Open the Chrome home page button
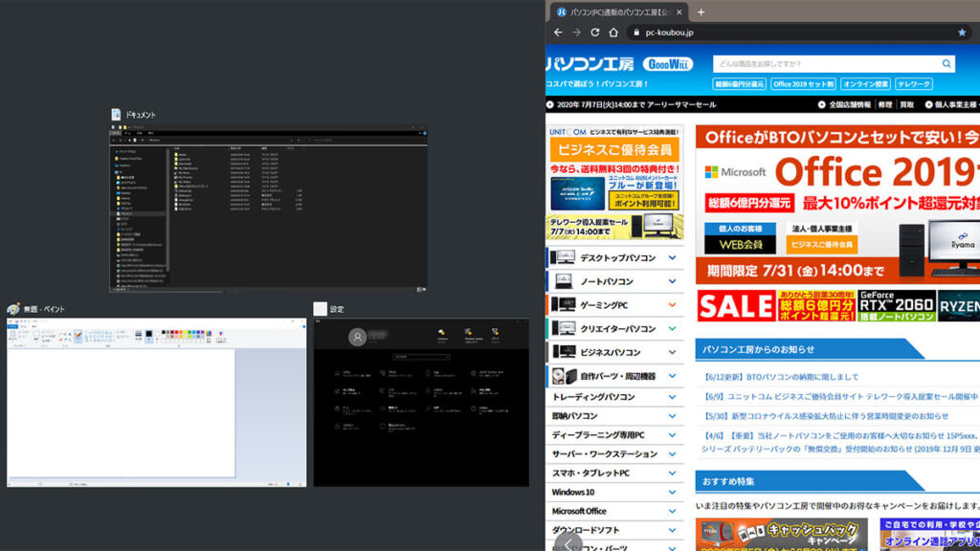Viewport: 980px width, 551px height. [x=613, y=33]
